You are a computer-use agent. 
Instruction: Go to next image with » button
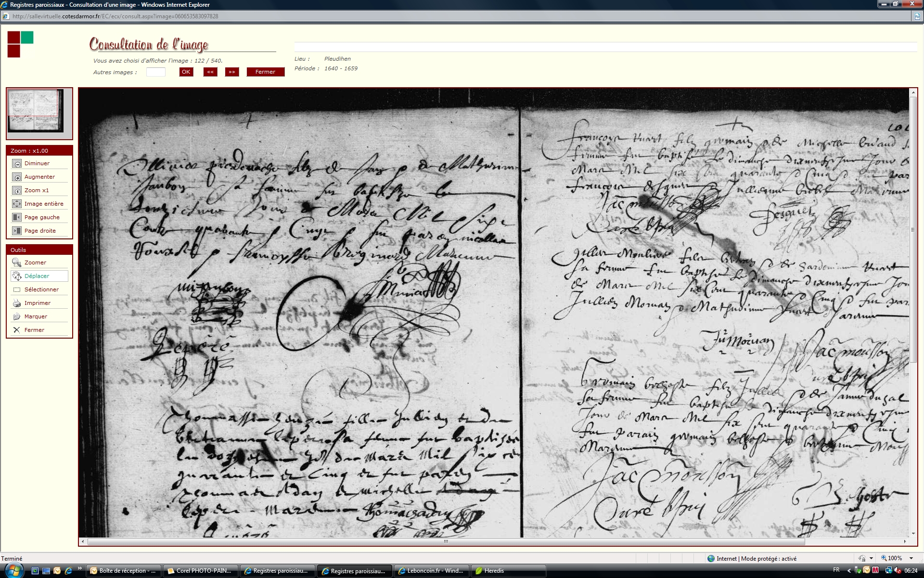pyautogui.click(x=232, y=72)
